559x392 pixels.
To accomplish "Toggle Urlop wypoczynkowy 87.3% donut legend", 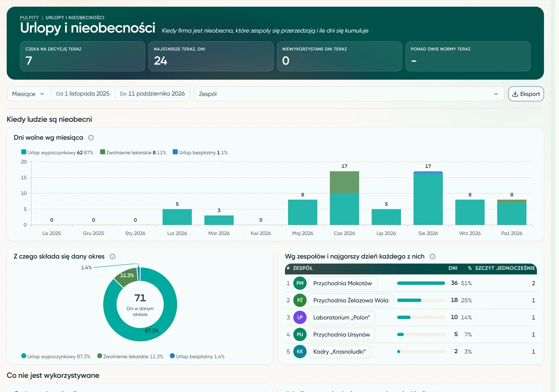I will (56, 357).
